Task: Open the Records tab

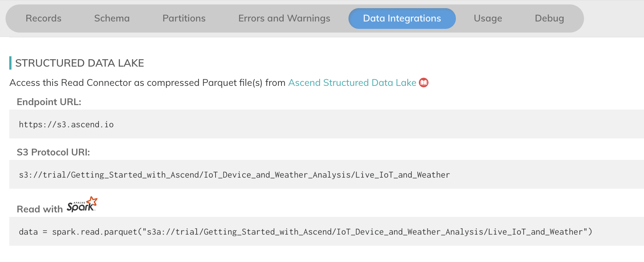Action: point(43,19)
